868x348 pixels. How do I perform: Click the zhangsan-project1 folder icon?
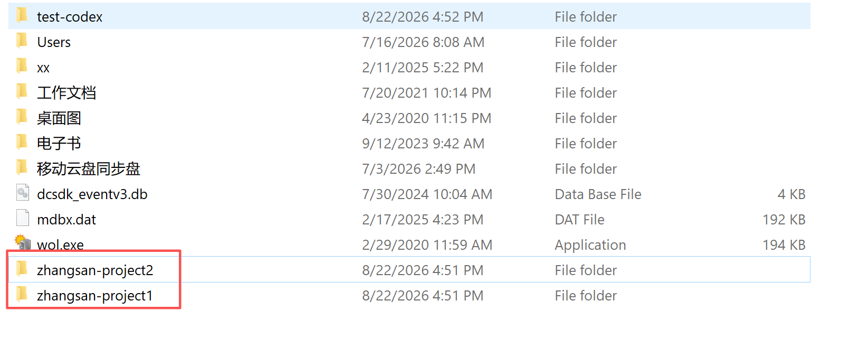22,294
